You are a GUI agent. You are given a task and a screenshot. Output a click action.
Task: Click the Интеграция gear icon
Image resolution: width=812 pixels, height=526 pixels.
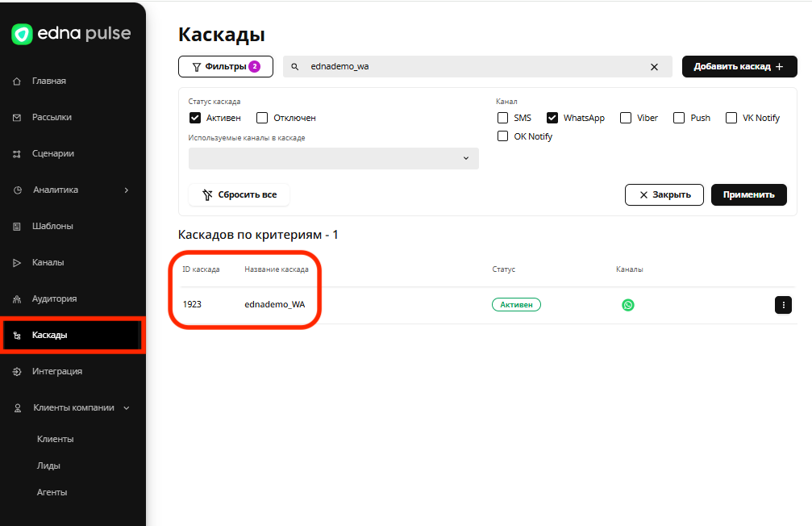17,372
